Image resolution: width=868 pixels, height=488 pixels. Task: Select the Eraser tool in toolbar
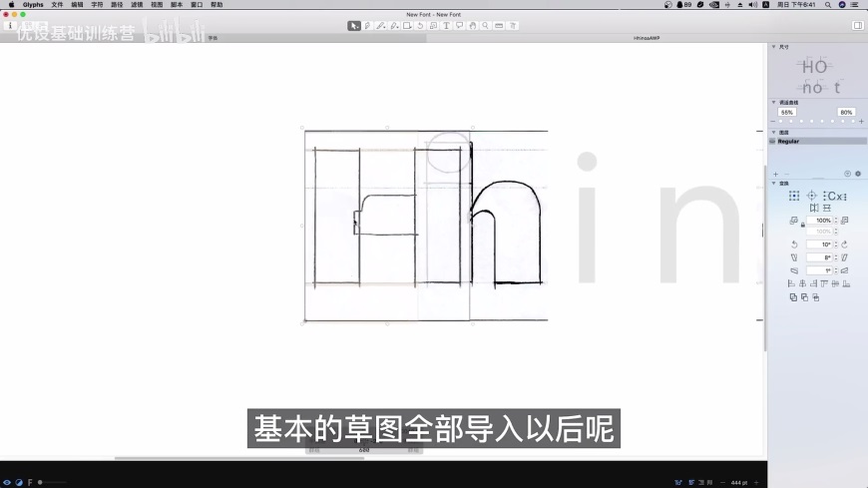click(394, 26)
